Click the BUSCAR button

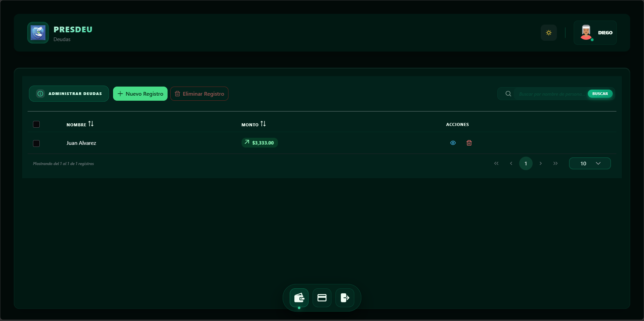tap(600, 94)
